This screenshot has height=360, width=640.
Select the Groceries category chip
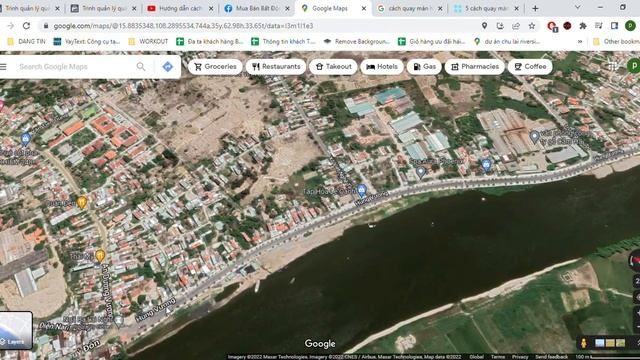click(215, 67)
